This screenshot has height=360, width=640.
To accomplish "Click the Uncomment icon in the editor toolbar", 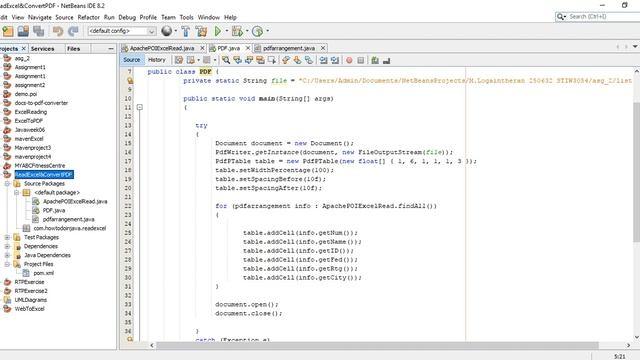I will point(386,60).
